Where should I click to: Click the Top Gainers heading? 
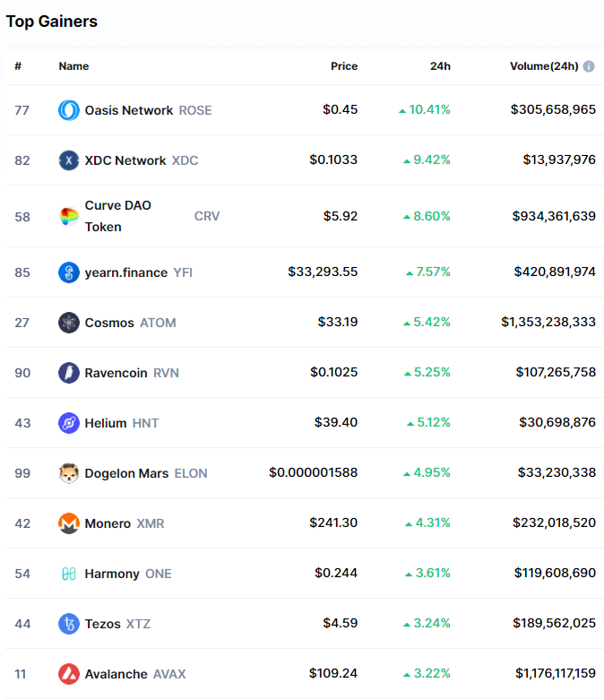[x=52, y=22]
